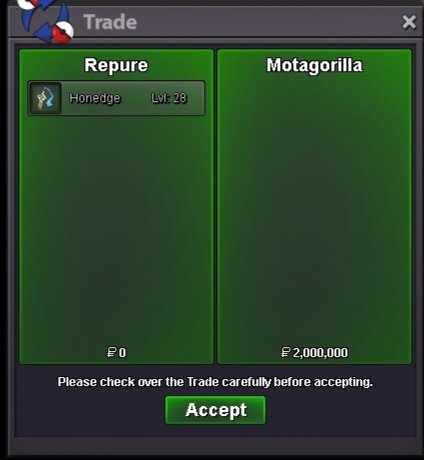This screenshot has height=460, width=424.
Task: Close the Trade window
Action: 409,22
